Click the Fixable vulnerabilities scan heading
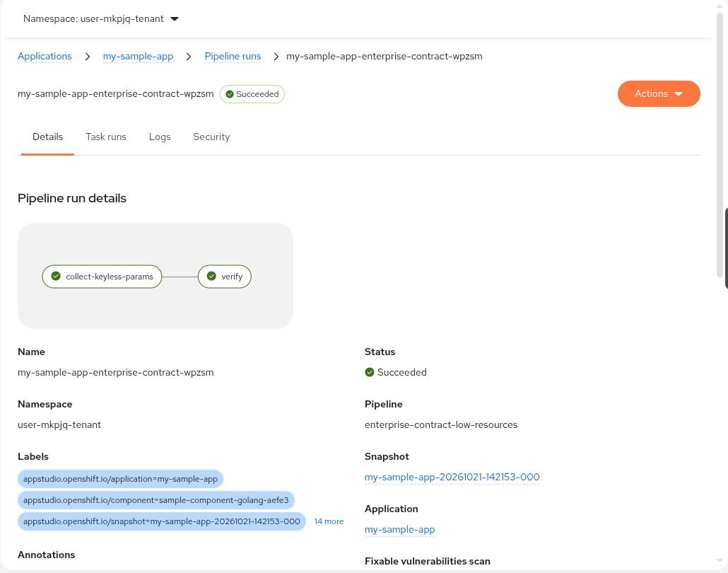 tap(428, 561)
